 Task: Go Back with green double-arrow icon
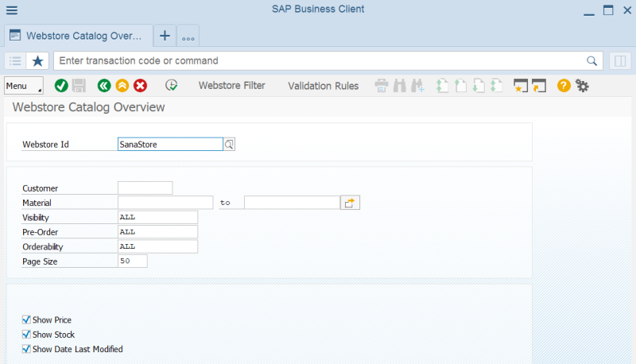pos(104,86)
